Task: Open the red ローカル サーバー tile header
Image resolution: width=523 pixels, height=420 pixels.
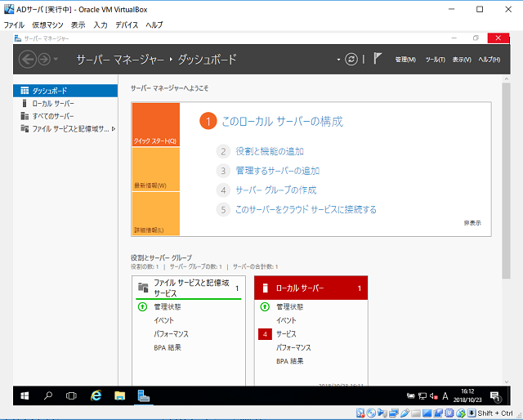Action: tap(311, 288)
